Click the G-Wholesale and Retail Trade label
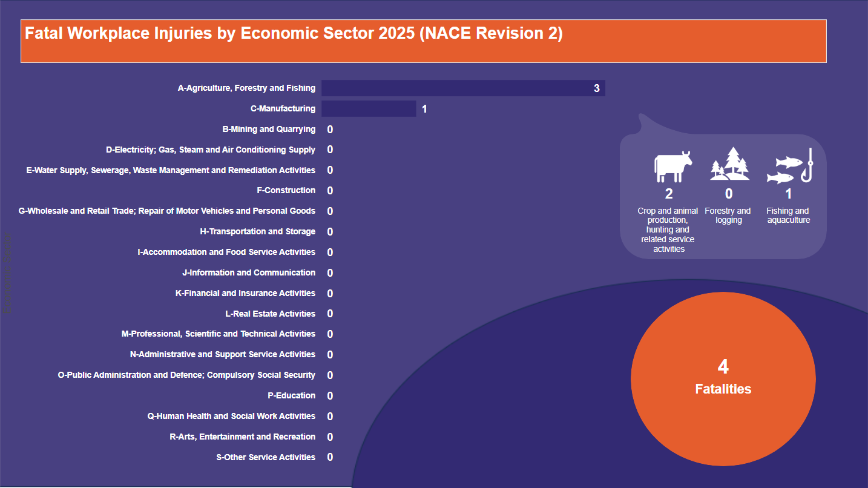 pyautogui.click(x=167, y=211)
